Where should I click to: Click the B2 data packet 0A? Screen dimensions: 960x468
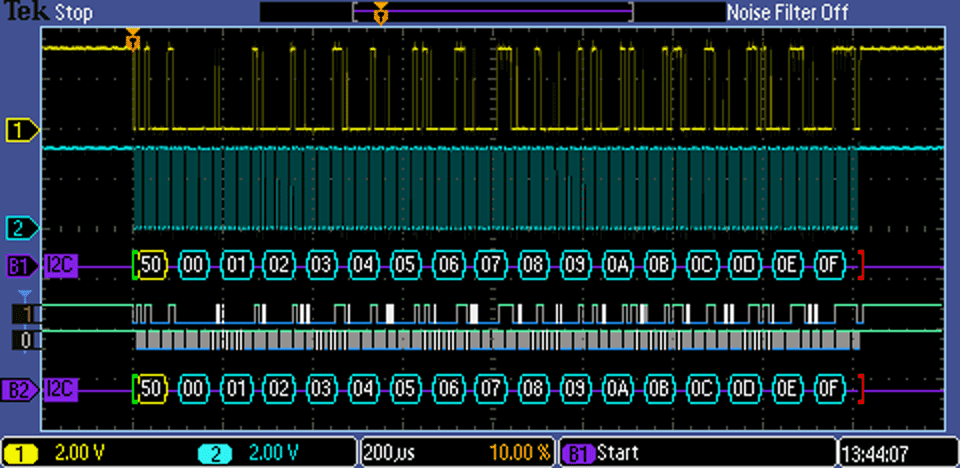tap(618, 388)
